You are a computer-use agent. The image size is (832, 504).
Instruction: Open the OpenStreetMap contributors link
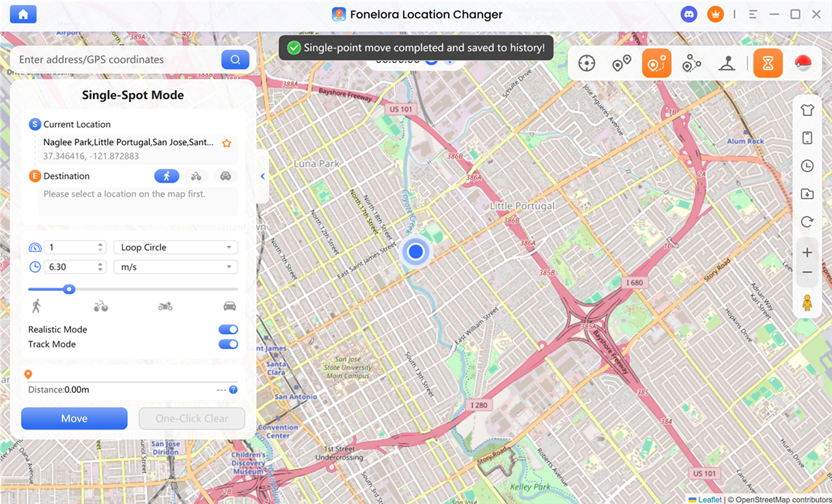(784, 499)
